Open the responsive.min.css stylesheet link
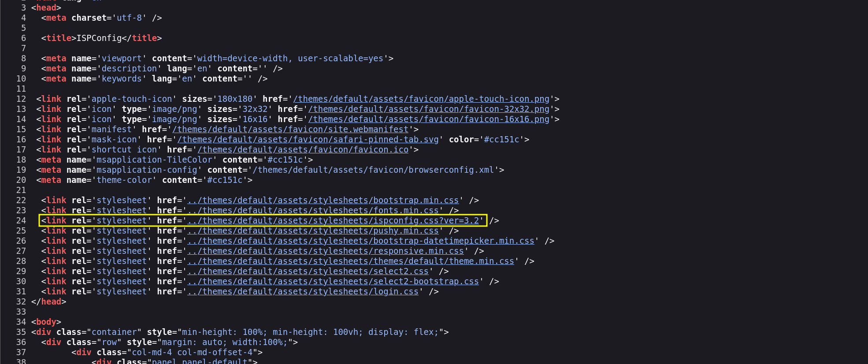The width and height of the screenshot is (868, 364). [326, 251]
